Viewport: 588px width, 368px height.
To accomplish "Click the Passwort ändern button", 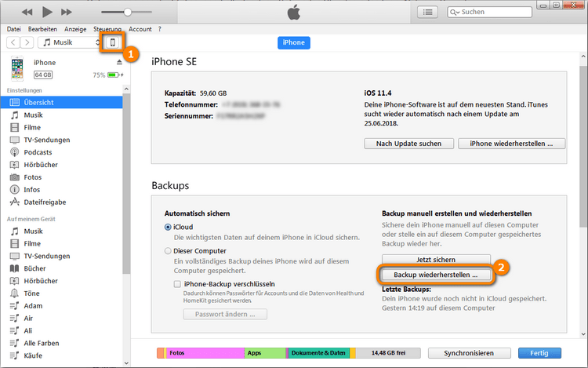I will [x=225, y=315].
